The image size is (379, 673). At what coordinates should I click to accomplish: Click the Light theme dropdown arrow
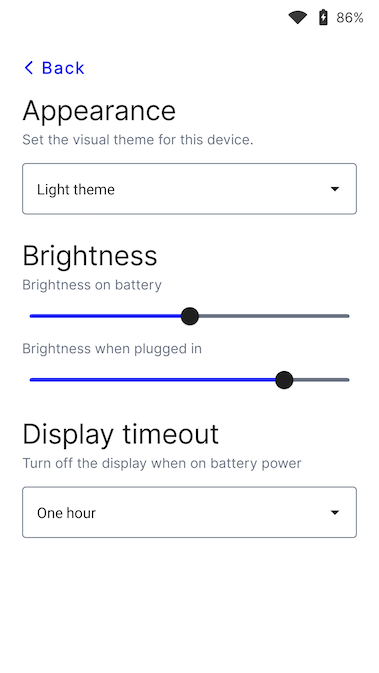click(335, 189)
